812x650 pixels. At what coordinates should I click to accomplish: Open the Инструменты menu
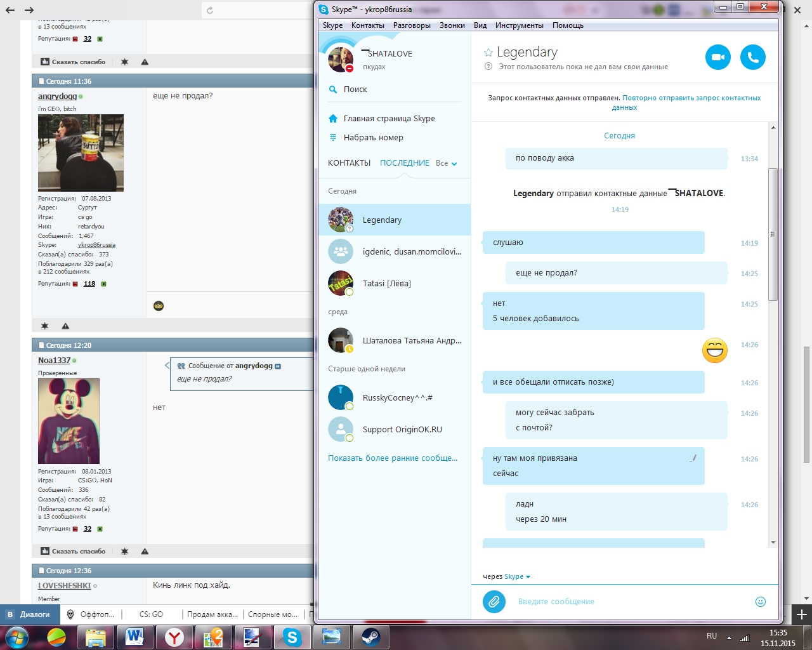pyautogui.click(x=520, y=25)
